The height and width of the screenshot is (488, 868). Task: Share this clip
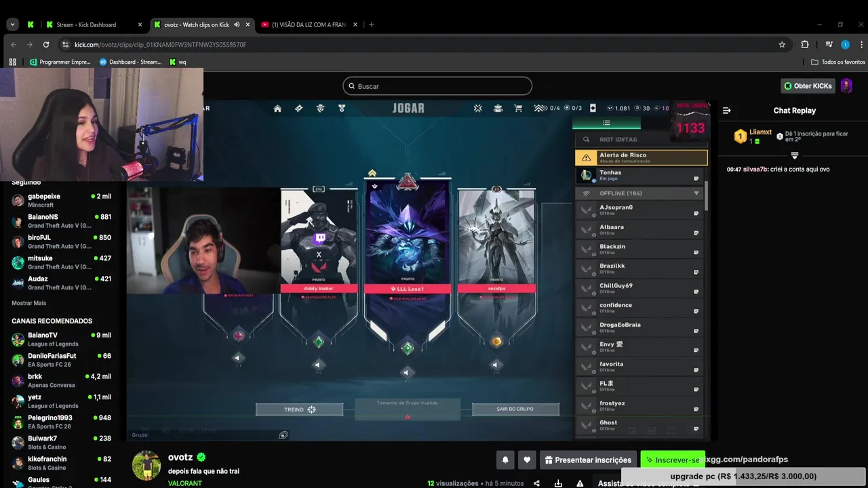tap(536, 483)
